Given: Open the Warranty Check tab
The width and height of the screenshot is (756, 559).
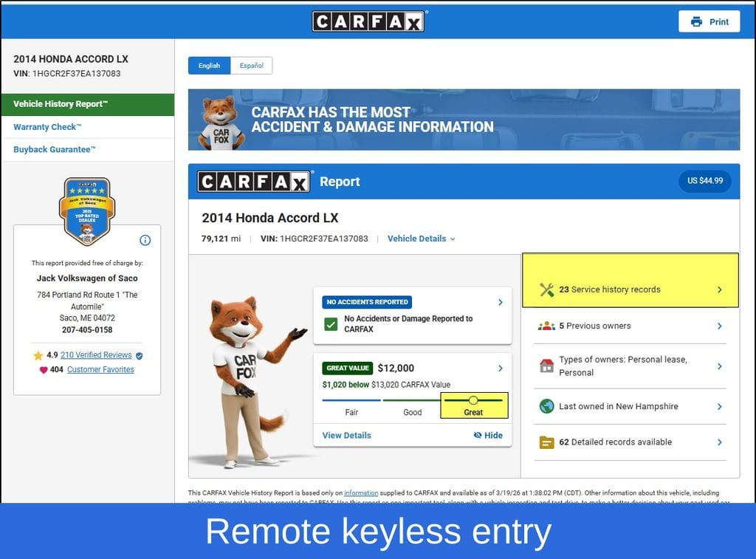Looking at the screenshot, I should click(47, 127).
